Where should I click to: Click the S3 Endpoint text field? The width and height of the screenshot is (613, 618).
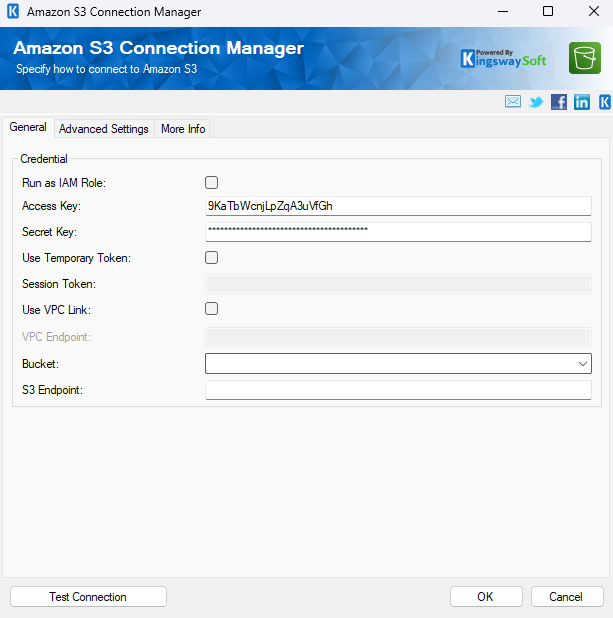point(398,390)
